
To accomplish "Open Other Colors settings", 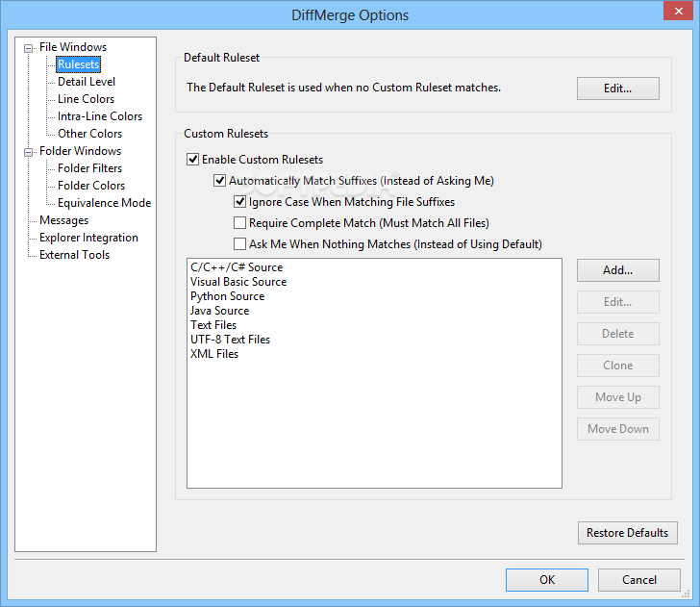I will pyautogui.click(x=89, y=134).
